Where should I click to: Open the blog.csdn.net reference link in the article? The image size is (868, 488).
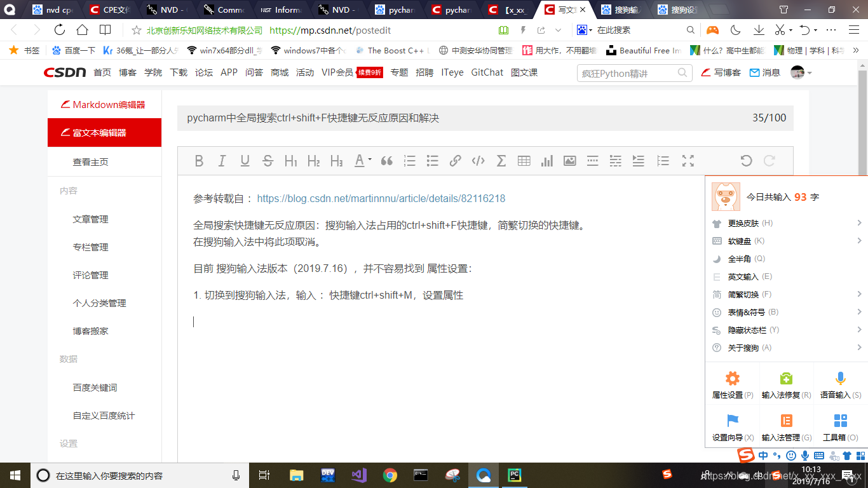[x=381, y=198]
